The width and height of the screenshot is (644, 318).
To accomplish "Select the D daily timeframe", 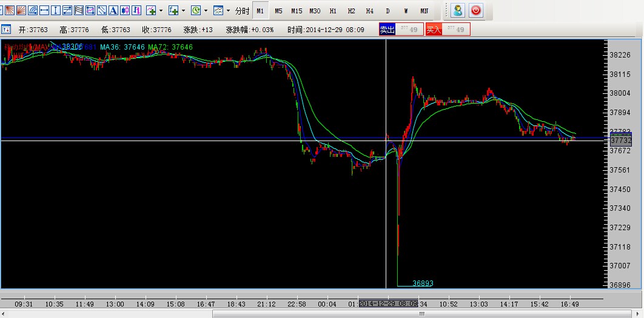I will pos(387,11).
